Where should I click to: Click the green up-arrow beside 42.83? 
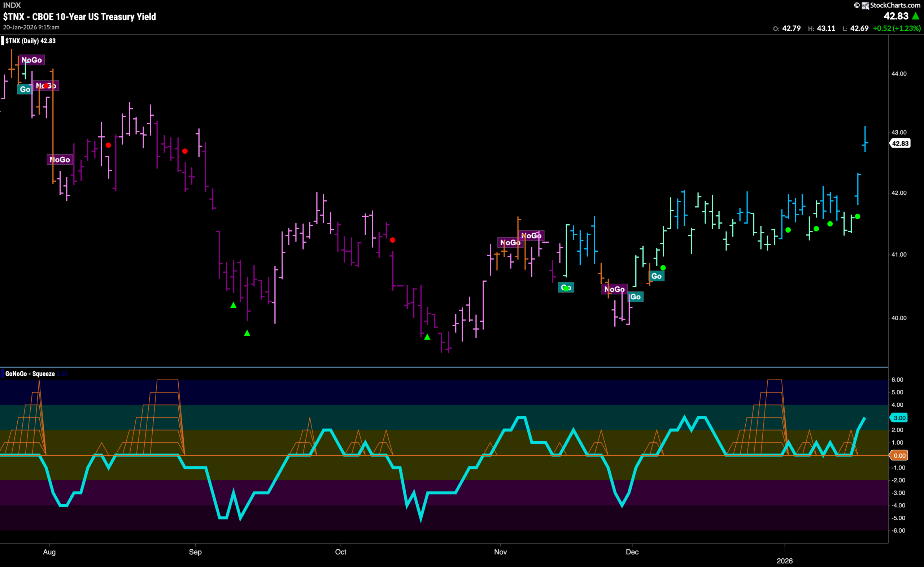point(916,16)
